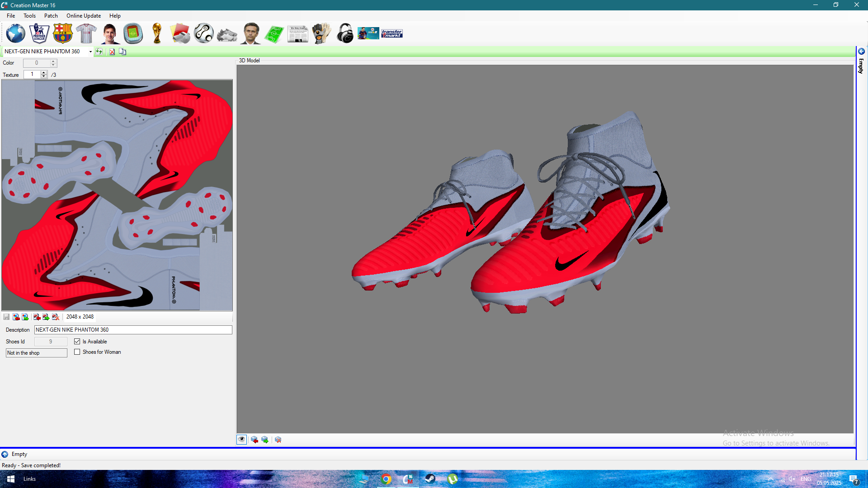Export 3D model with green arrow
The height and width of the screenshot is (488, 868).
(265, 440)
